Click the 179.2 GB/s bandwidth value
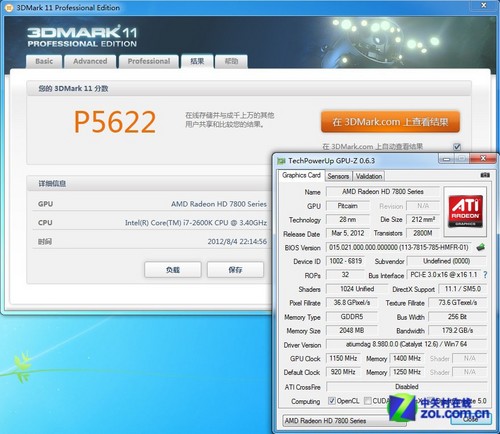Image resolution: width=500 pixels, height=434 pixels. [458, 331]
